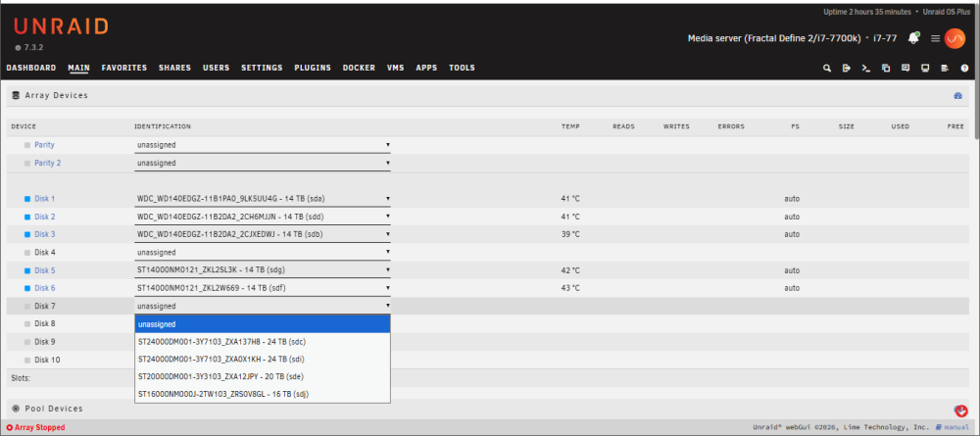Click the Disk 3 blue status indicator
Screen dimensions: 980x436
tap(26, 234)
